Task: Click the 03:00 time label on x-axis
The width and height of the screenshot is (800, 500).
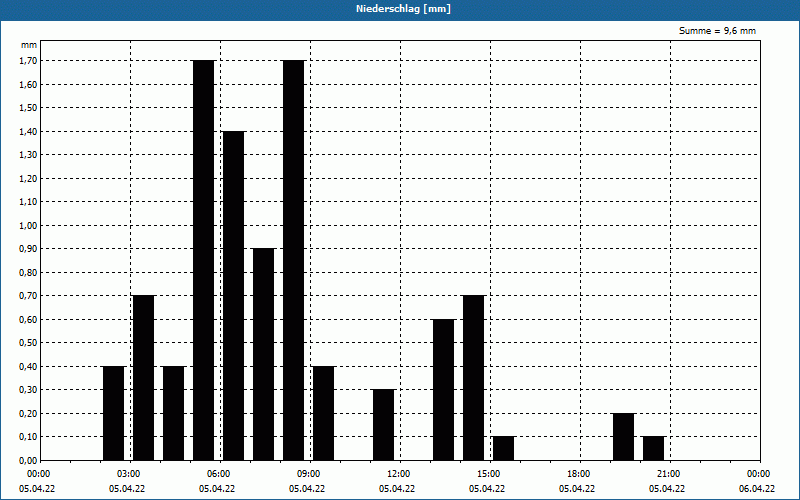Action: [x=128, y=474]
